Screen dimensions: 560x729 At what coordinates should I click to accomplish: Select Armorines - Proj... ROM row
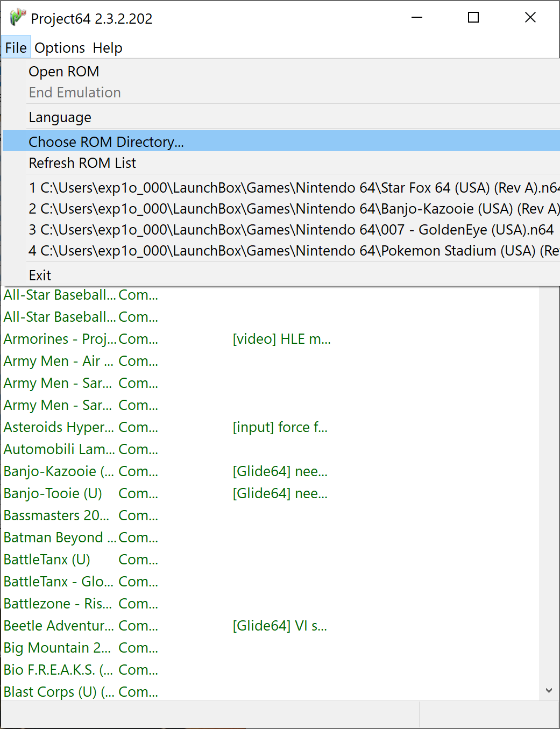(270, 339)
